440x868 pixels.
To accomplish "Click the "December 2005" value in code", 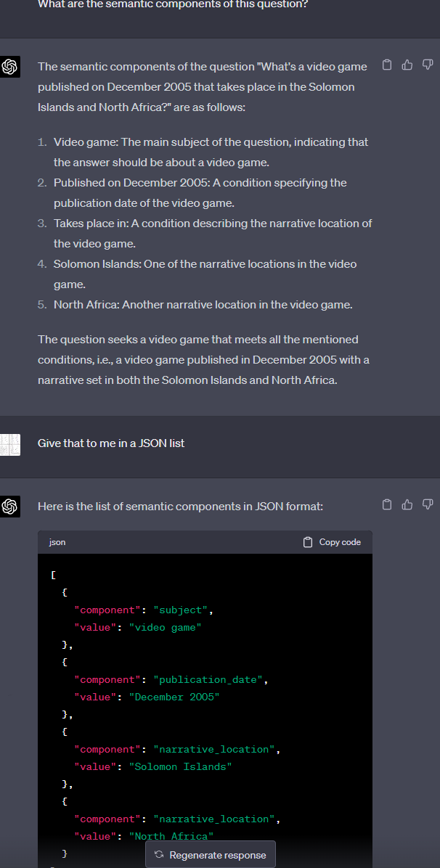I will (174, 697).
